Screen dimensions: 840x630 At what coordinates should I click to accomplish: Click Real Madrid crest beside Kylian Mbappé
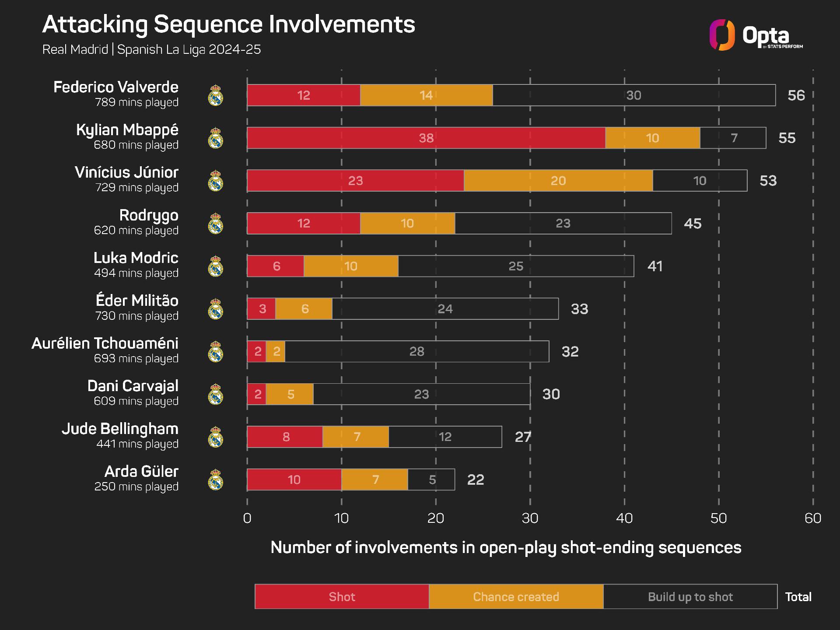pyautogui.click(x=216, y=138)
